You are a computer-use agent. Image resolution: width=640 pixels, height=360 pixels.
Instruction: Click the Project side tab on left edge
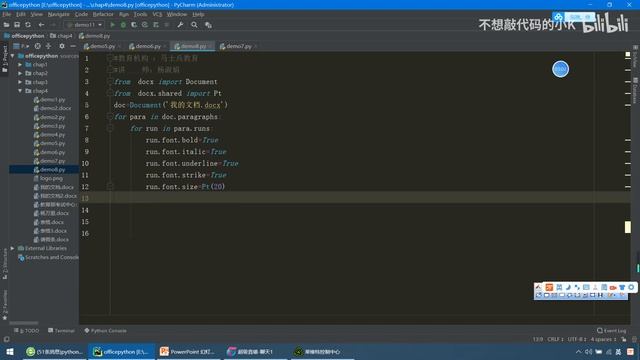pos(4,58)
